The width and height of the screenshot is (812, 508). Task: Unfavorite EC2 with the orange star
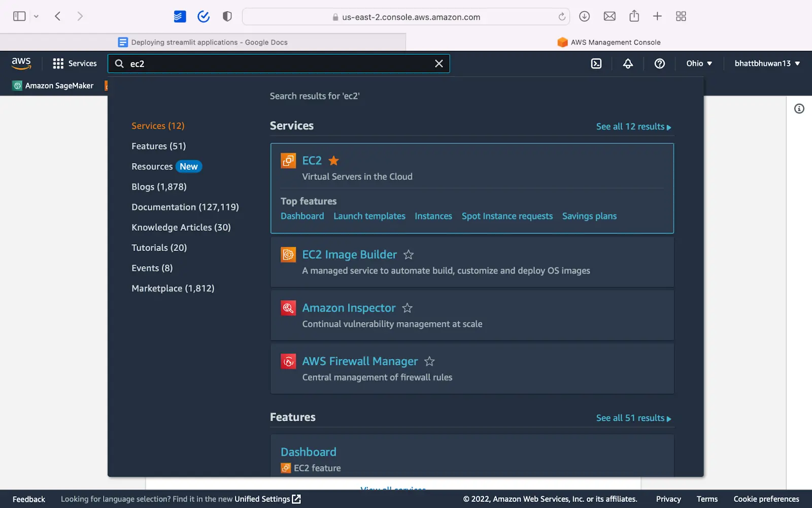333,161
